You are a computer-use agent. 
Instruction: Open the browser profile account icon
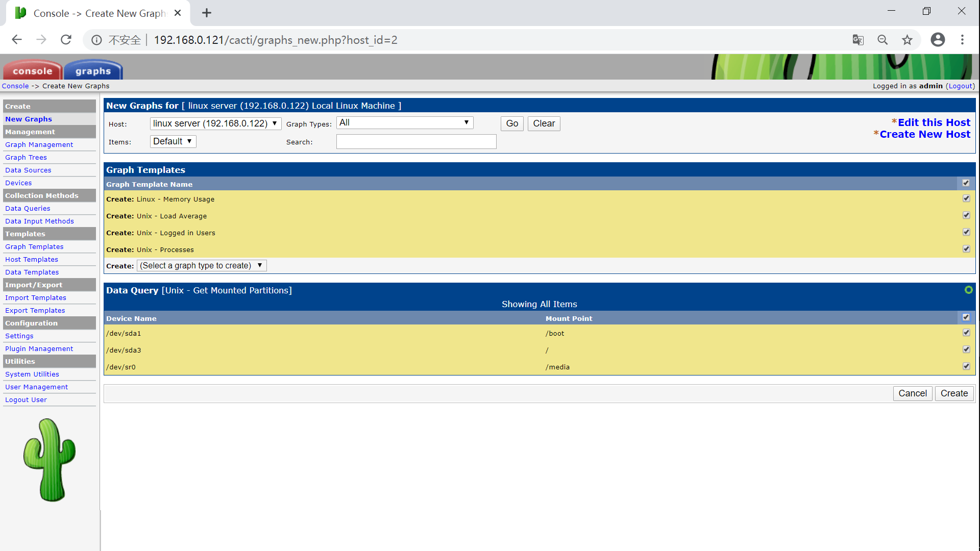[938, 40]
